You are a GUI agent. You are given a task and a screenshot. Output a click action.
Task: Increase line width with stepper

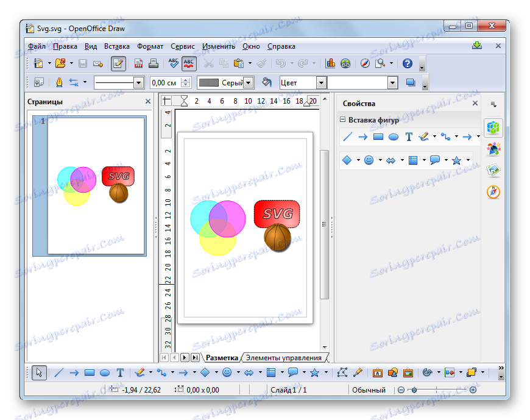(186, 80)
